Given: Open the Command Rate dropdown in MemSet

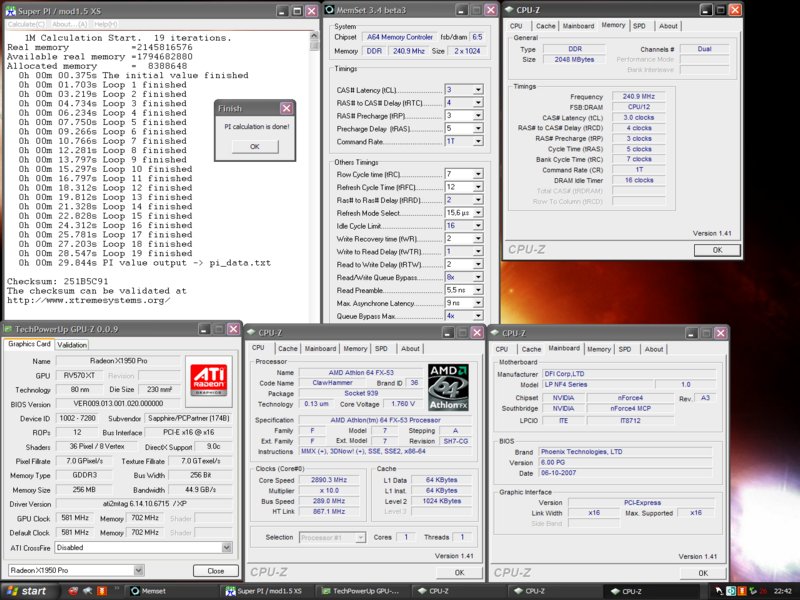Looking at the screenshot, I should coord(478,141).
